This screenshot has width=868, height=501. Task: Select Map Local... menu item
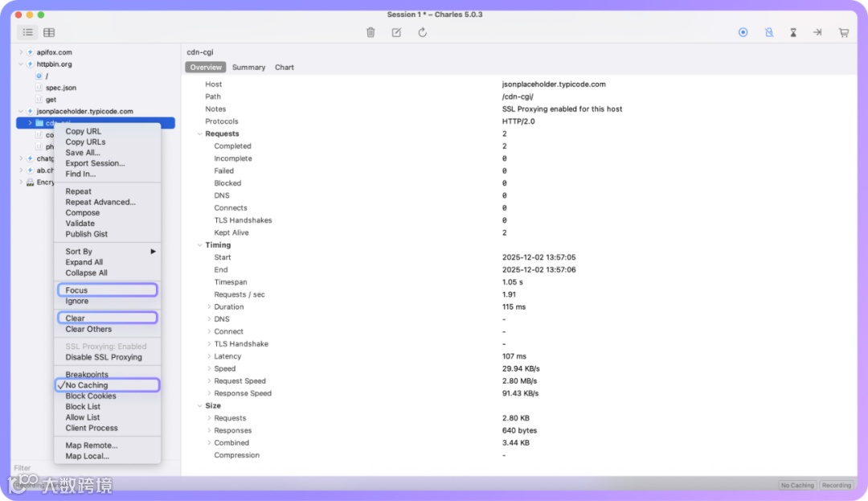click(x=108, y=456)
